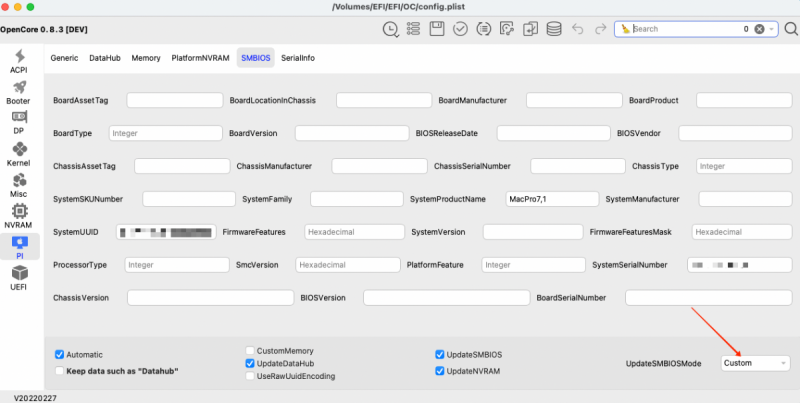
Task: Click the SystemManufacturer input field
Action: point(745,199)
